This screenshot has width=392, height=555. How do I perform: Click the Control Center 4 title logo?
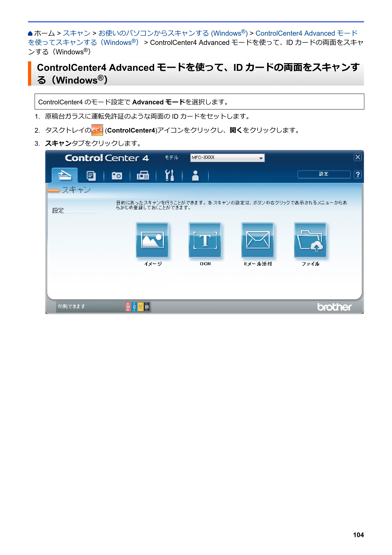coord(107,158)
